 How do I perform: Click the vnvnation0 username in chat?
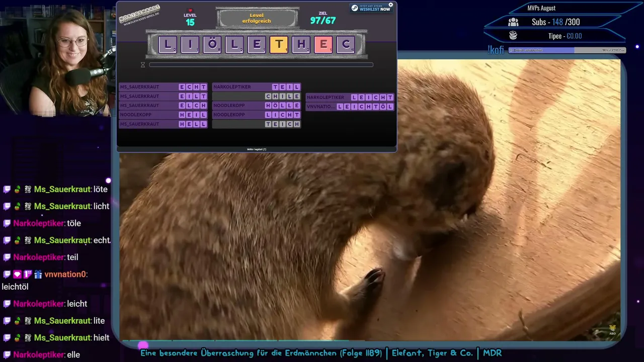click(66, 275)
